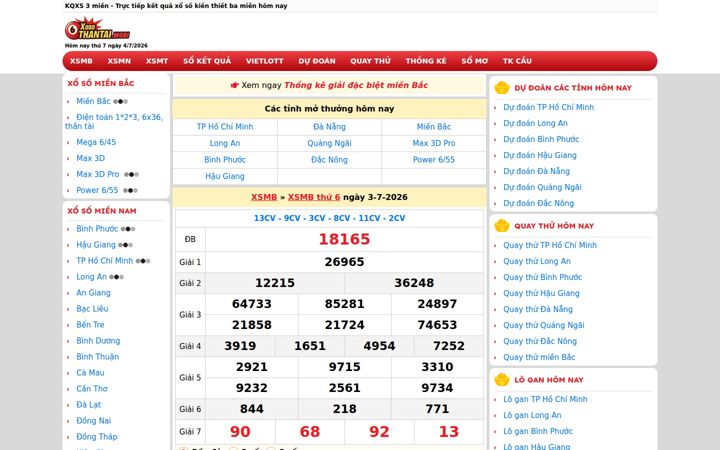Image resolution: width=720 pixels, height=450 pixels.
Task: Open Power 6/55 in today's provinces table
Action: click(433, 160)
